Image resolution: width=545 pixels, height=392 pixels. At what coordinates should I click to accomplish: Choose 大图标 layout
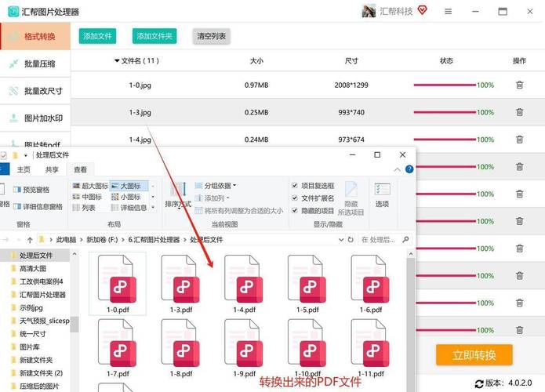[129, 186]
